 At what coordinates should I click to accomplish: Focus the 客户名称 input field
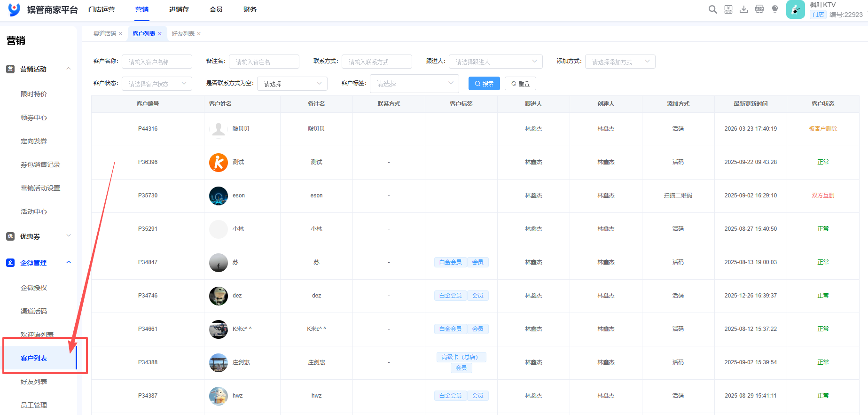156,62
